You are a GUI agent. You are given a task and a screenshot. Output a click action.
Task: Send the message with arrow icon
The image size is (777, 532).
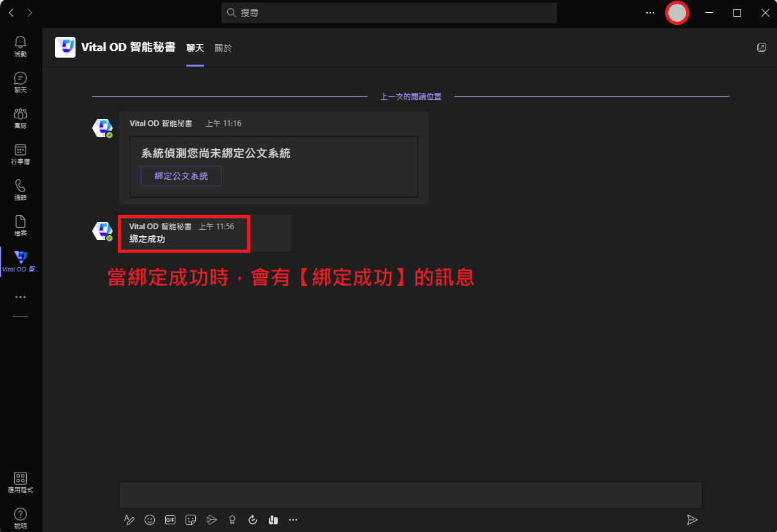692,520
